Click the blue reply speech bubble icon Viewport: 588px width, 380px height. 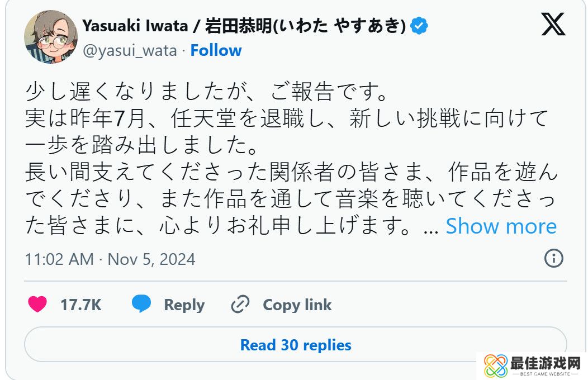tap(141, 305)
